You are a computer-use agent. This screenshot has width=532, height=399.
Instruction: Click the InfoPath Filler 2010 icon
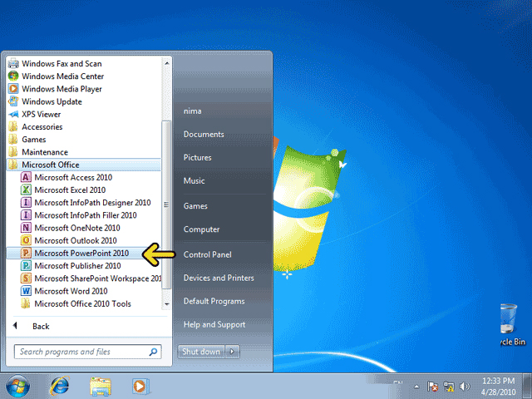click(26, 215)
